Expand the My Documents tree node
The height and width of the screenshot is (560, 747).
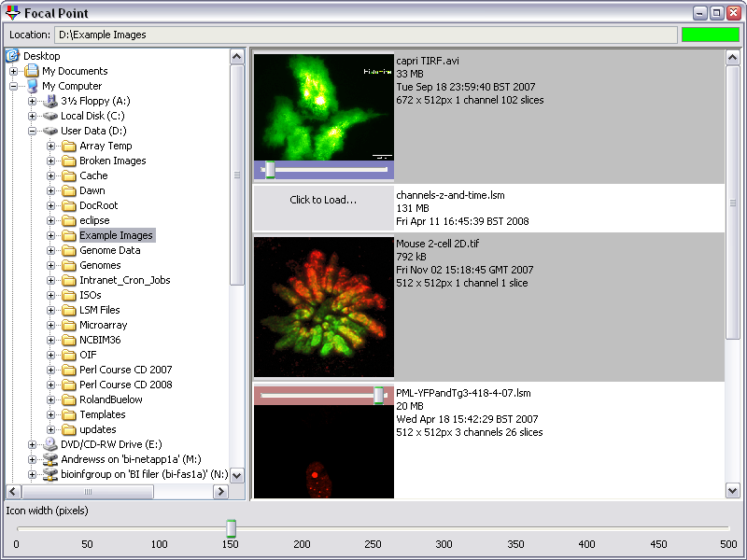pos(14,71)
